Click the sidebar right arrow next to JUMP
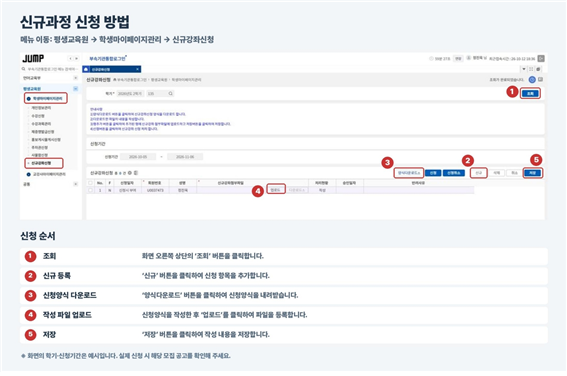 click(76, 59)
